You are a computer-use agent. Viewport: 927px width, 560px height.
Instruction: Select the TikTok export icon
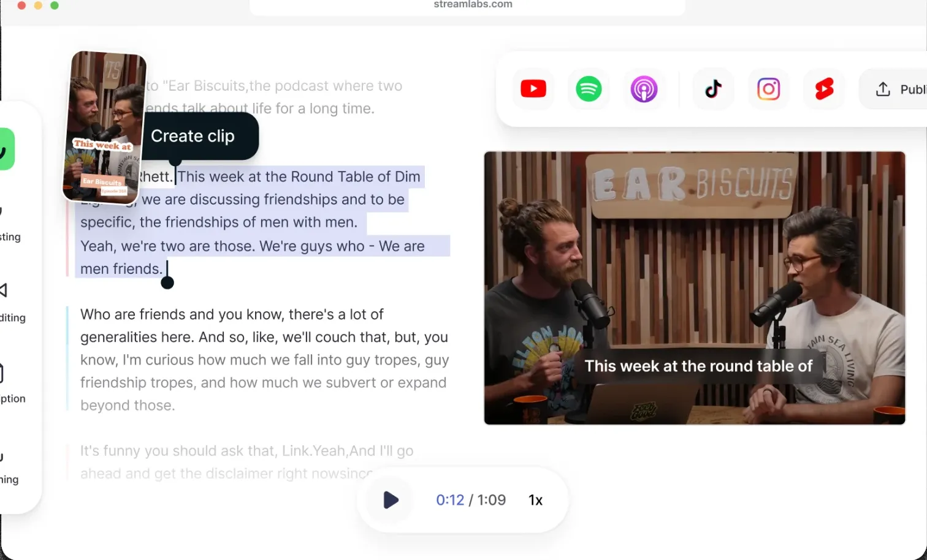713,89
